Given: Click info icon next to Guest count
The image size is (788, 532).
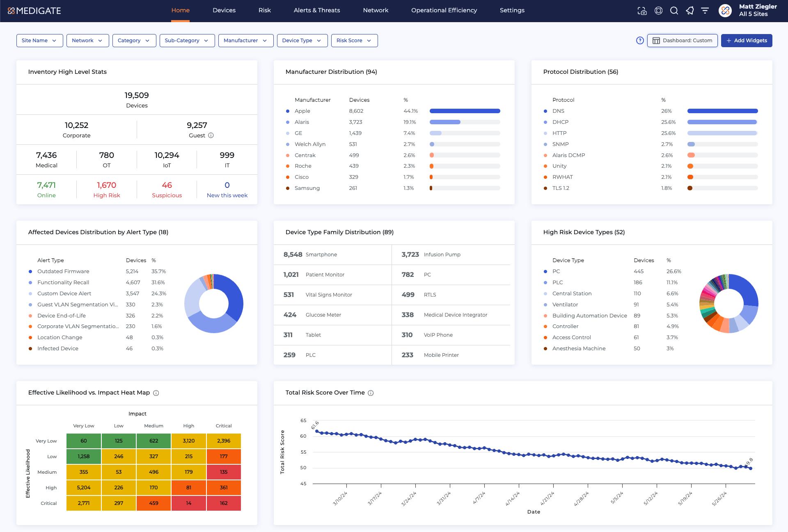Looking at the screenshot, I should coord(211,135).
